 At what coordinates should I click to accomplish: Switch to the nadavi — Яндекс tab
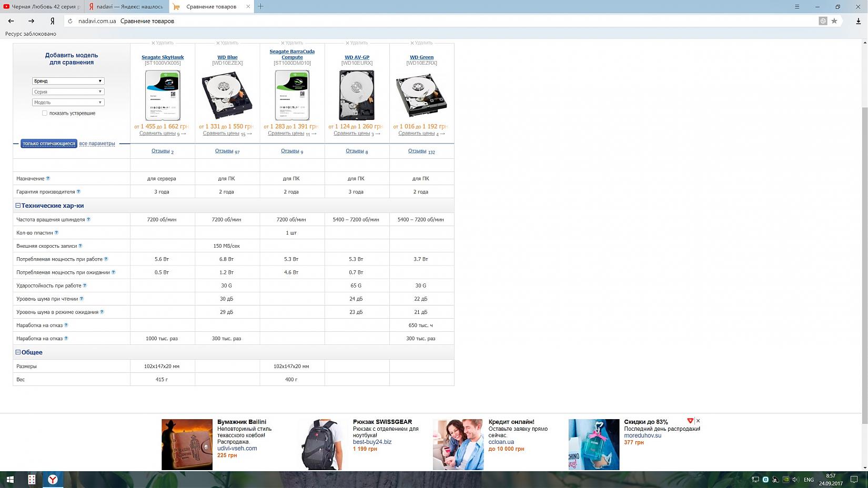127,7
